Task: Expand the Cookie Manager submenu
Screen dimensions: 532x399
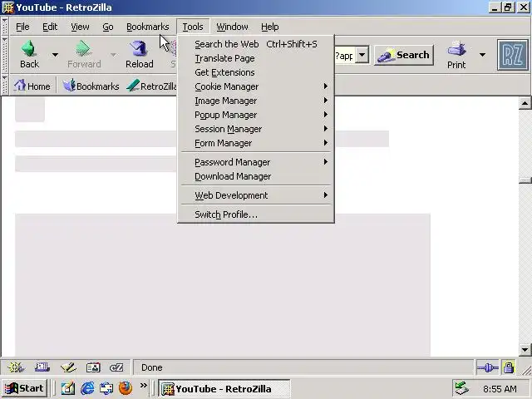Action: 256,86
